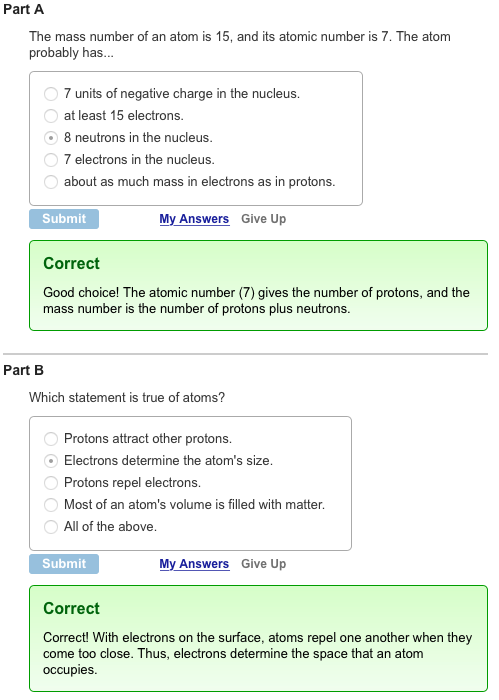
Task: Click the Part A question heading
Action: [23, 9]
